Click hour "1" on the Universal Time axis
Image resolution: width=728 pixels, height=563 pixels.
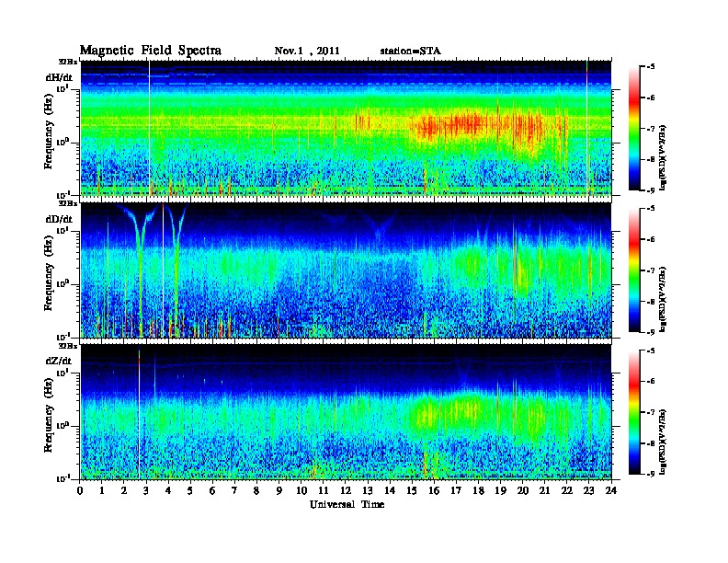tap(102, 490)
